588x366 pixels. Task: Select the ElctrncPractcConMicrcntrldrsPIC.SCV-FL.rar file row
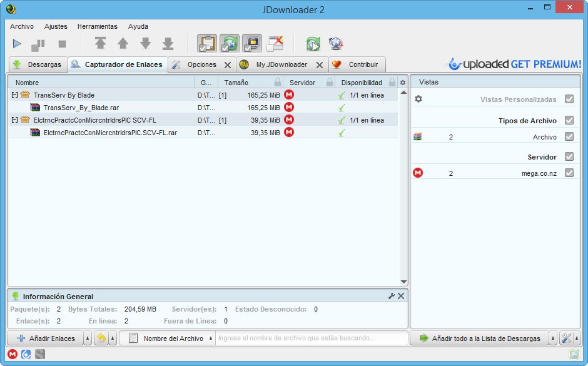click(203, 133)
